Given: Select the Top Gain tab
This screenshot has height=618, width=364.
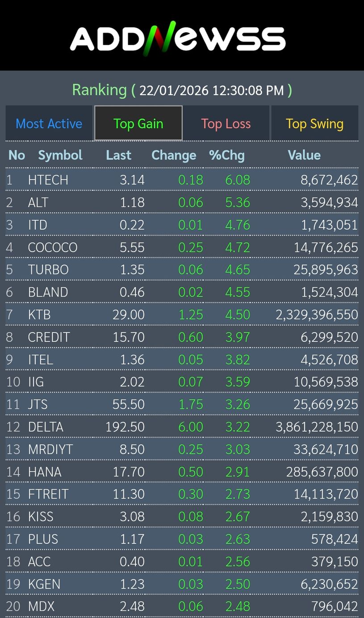Looking at the screenshot, I should tap(138, 123).
